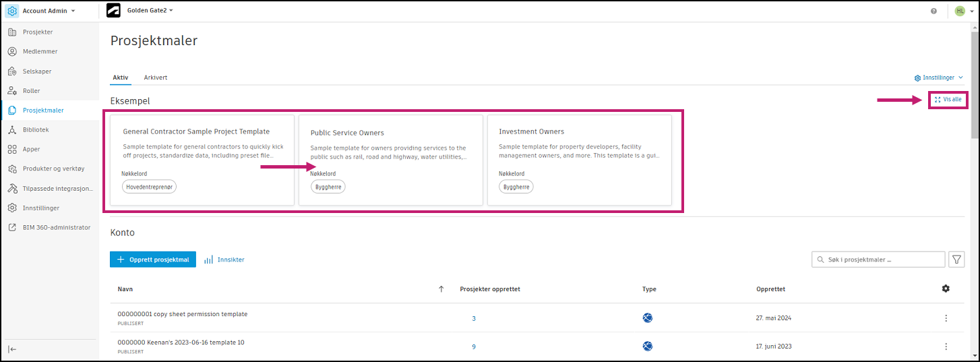Collapse the sidebar with arrow icon
The height and width of the screenshot is (362, 980).
coord(11,349)
